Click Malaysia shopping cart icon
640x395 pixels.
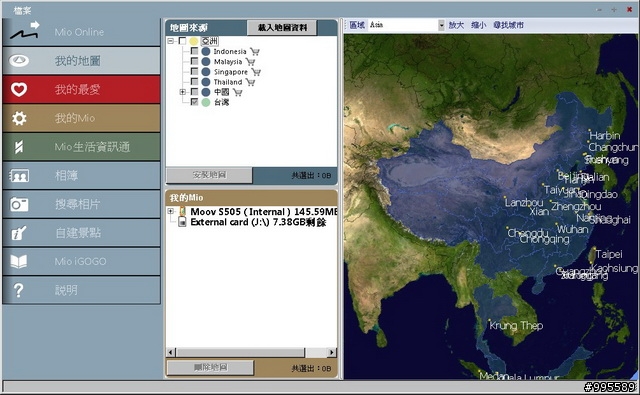click(x=250, y=62)
